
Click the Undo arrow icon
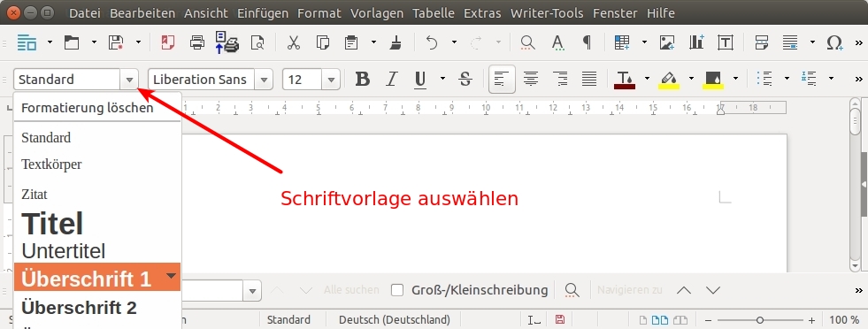(432, 42)
